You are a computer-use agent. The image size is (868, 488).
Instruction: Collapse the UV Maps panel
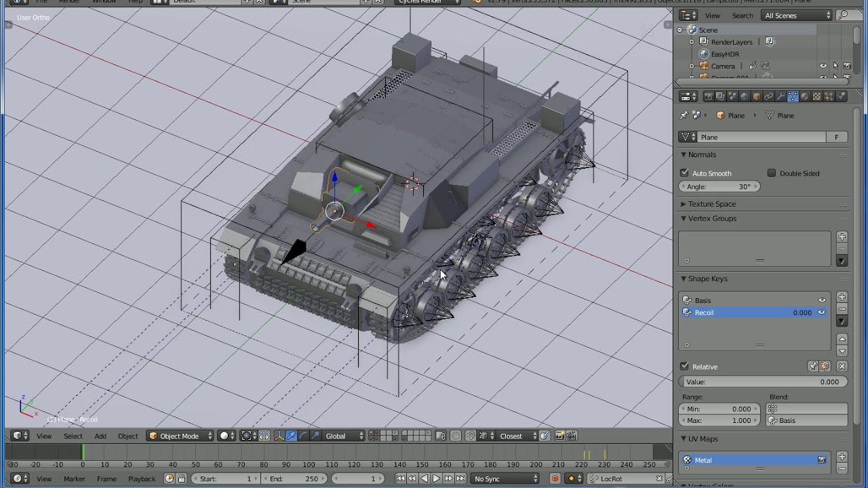[x=684, y=439]
